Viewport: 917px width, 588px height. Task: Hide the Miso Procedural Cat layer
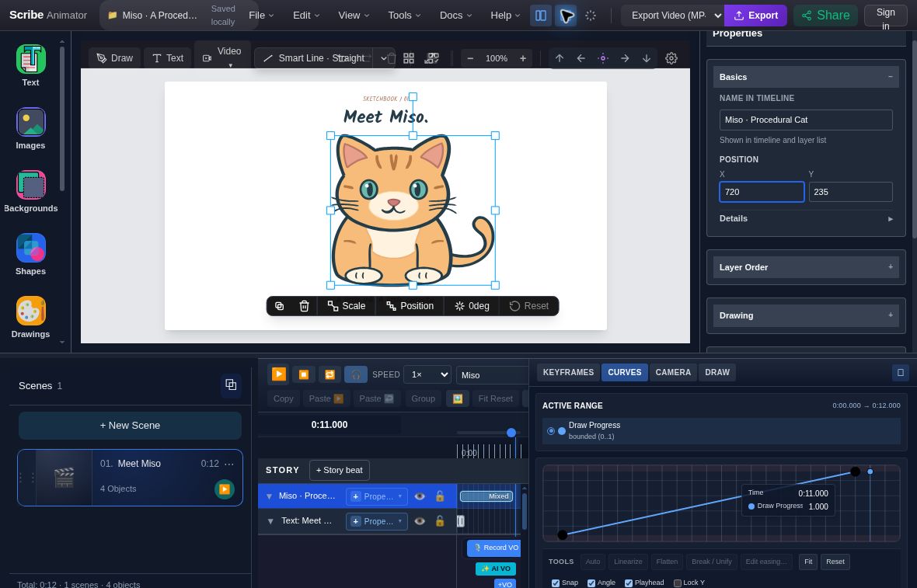point(420,496)
